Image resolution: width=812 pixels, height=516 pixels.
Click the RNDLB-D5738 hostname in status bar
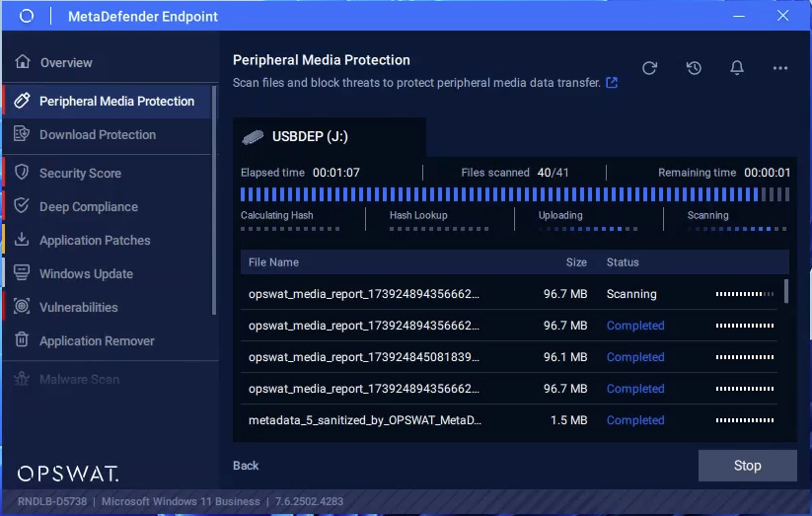[52, 501]
